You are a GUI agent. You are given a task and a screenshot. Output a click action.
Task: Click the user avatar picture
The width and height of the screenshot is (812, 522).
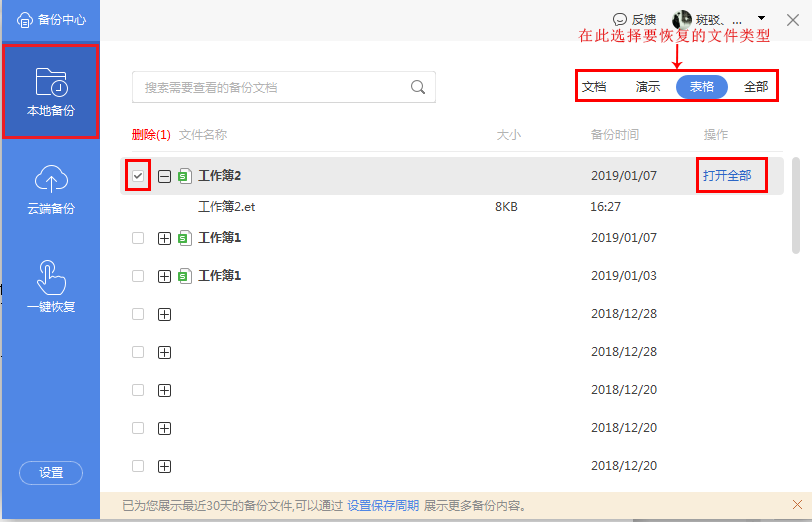coord(682,20)
